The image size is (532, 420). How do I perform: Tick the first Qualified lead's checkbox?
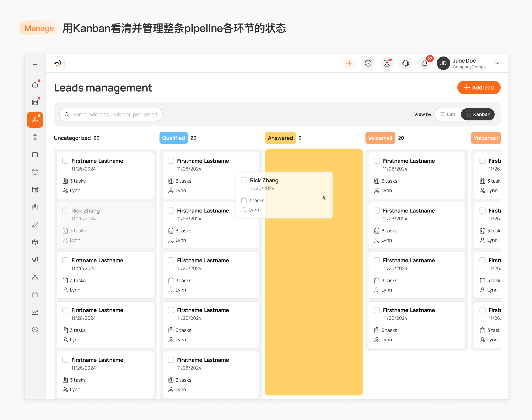[171, 161]
